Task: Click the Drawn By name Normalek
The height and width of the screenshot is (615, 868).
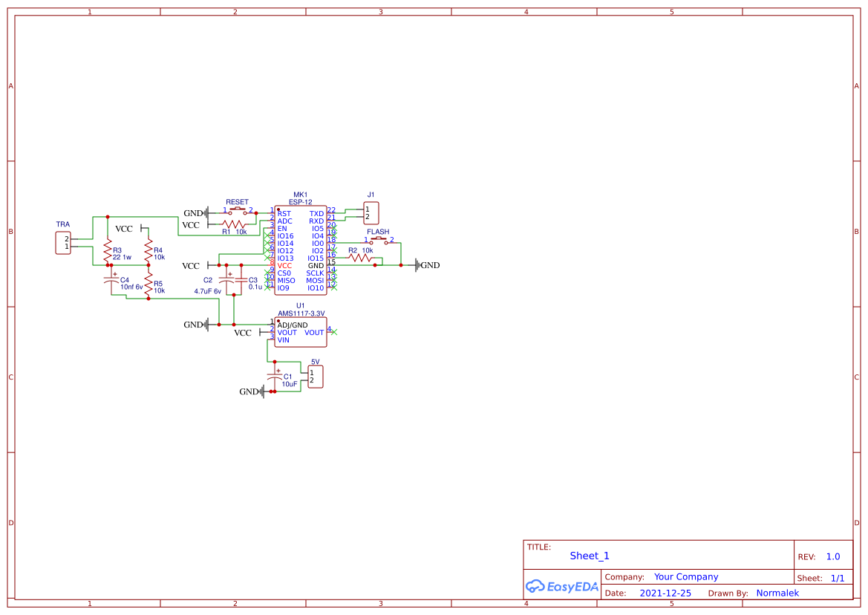Action: [x=777, y=593]
